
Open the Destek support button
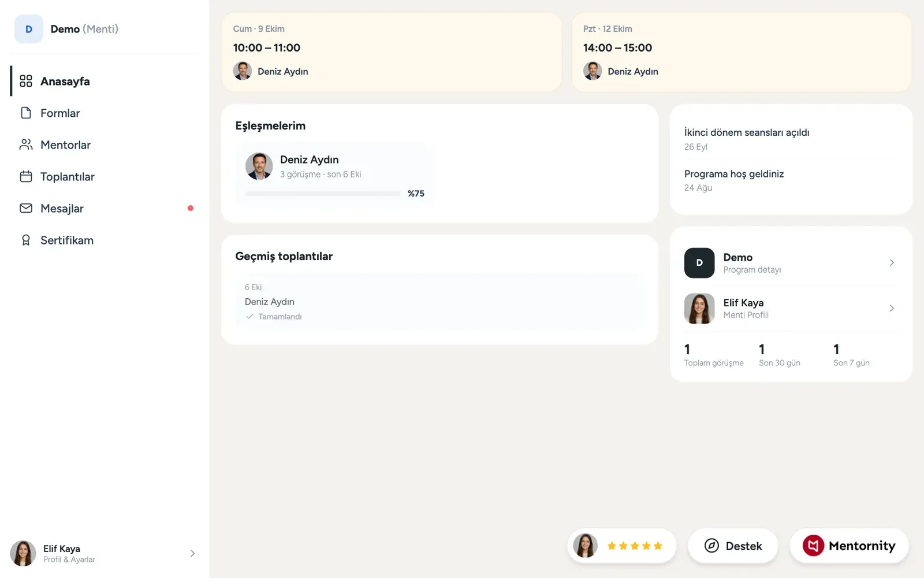(x=733, y=546)
